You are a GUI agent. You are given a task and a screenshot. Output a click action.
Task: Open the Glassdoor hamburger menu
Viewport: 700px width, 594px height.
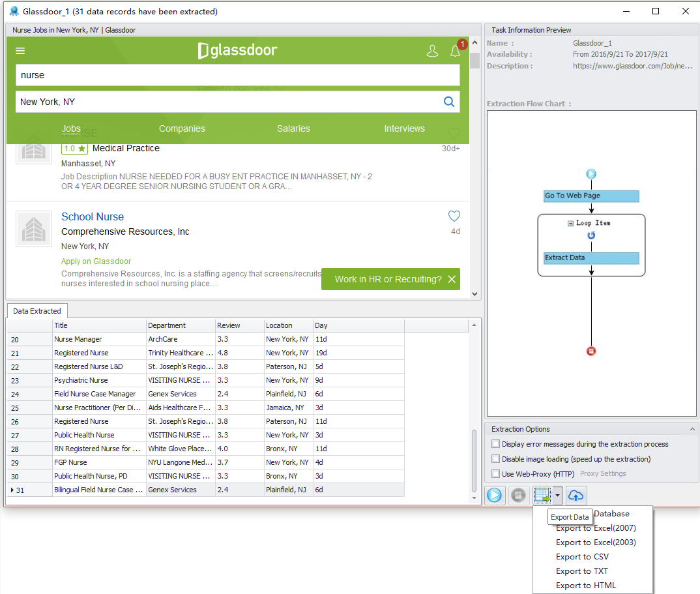click(x=20, y=51)
